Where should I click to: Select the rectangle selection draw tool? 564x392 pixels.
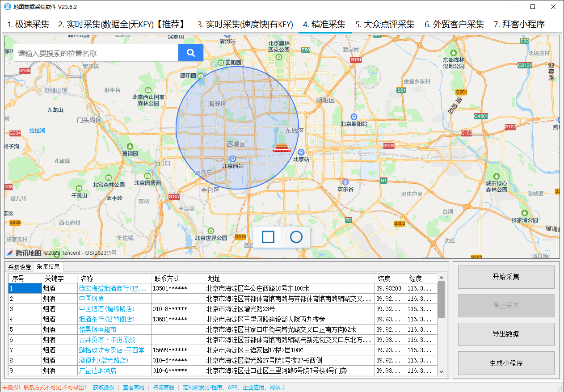click(268, 237)
